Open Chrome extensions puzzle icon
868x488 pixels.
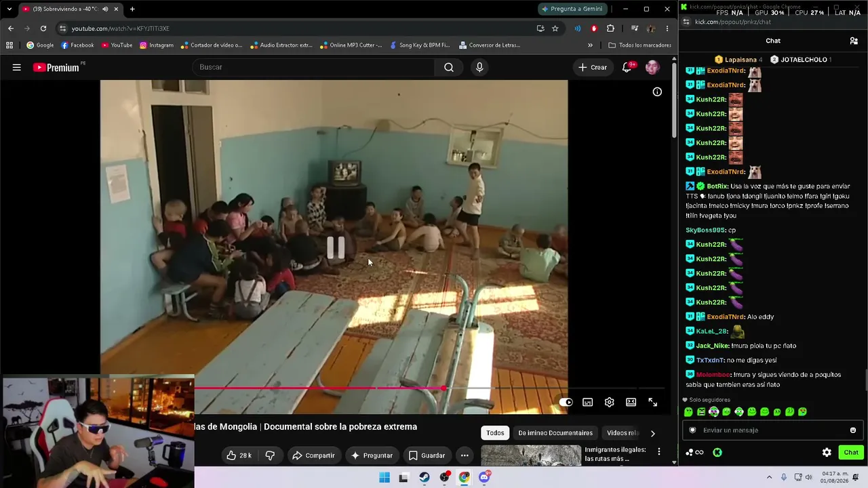[610, 28]
